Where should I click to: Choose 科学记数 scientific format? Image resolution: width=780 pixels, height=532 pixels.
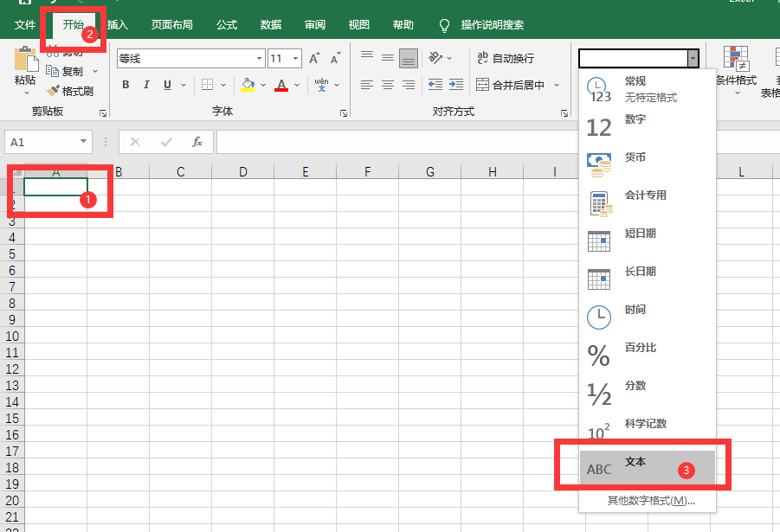coord(648,431)
